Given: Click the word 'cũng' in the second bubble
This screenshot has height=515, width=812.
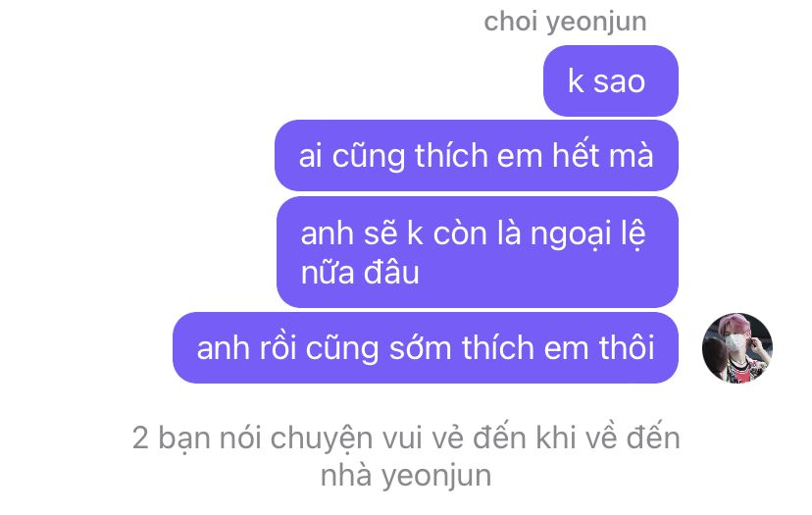Looking at the screenshot, I should point(368,156).
